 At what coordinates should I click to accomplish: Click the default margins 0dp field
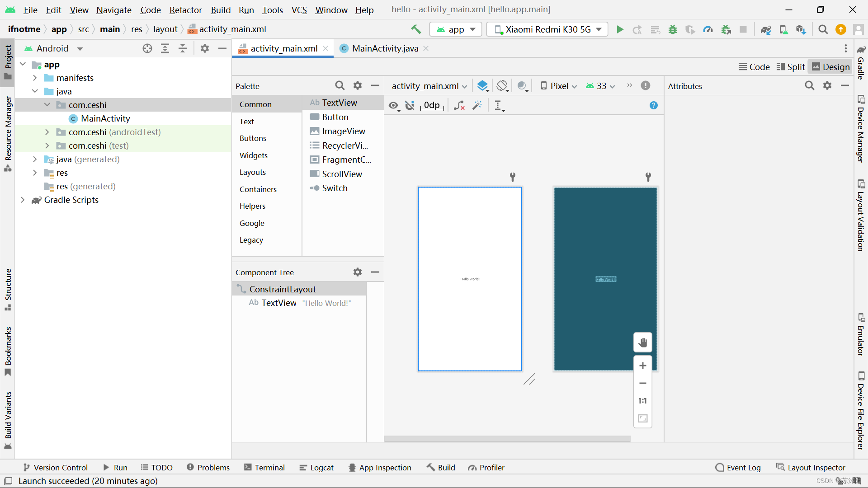[x=432, y=105]
